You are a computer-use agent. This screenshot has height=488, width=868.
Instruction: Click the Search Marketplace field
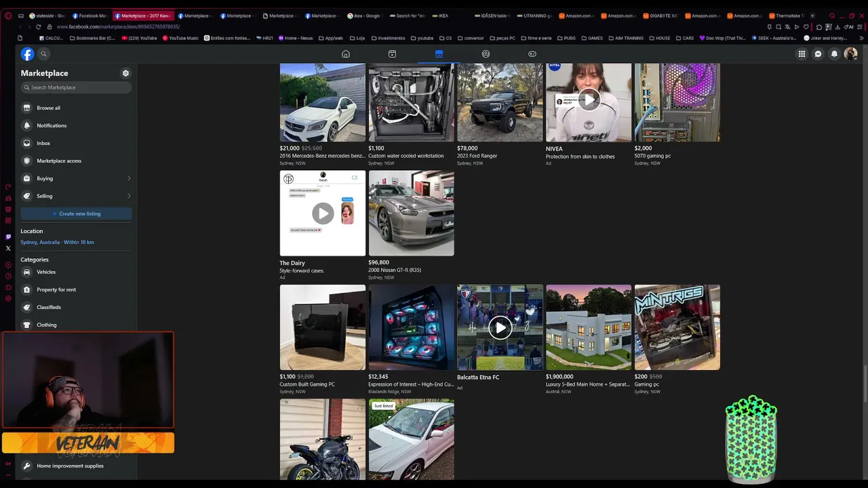(x=76, y=87)
